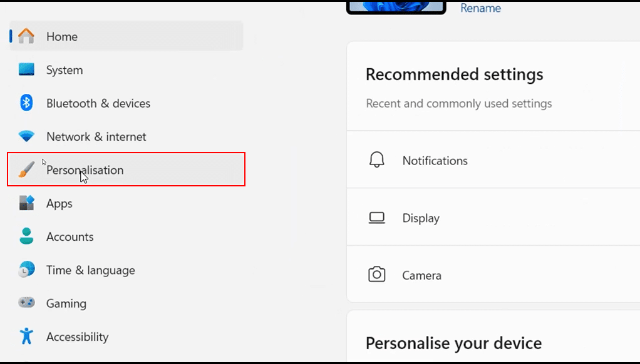Open the Camera settings entry
Image resolution: width=640 pixels, height=364 pixels.
(x=421, y=274)
